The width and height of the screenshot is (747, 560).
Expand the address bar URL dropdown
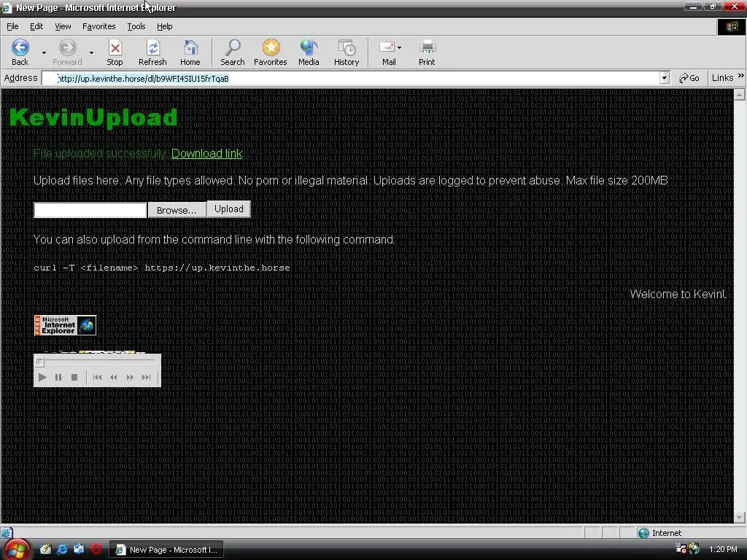pos(664,78)
